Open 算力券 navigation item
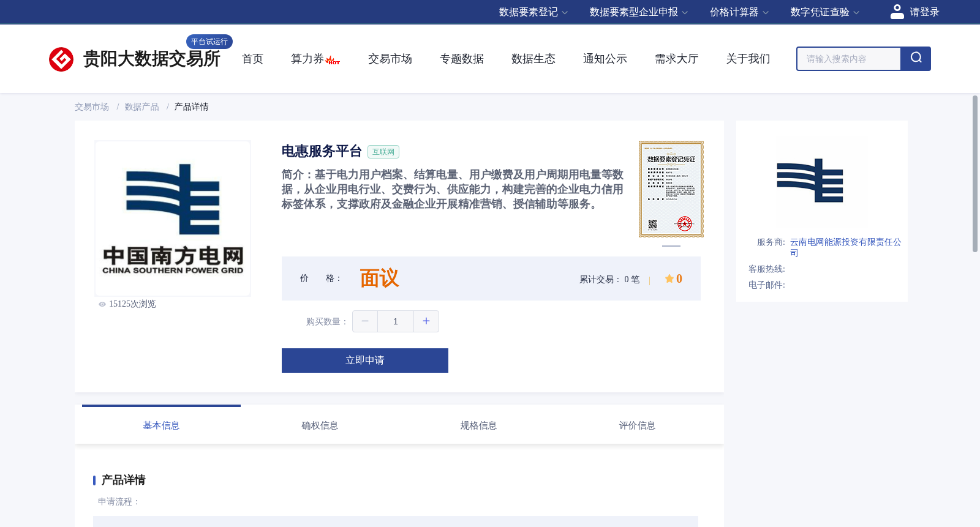The image size is (980, 527). [x=307, y=59]
